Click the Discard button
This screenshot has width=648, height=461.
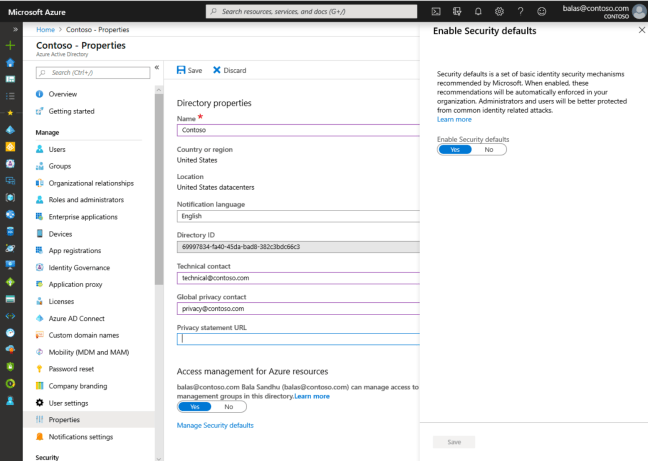(229, 70)
